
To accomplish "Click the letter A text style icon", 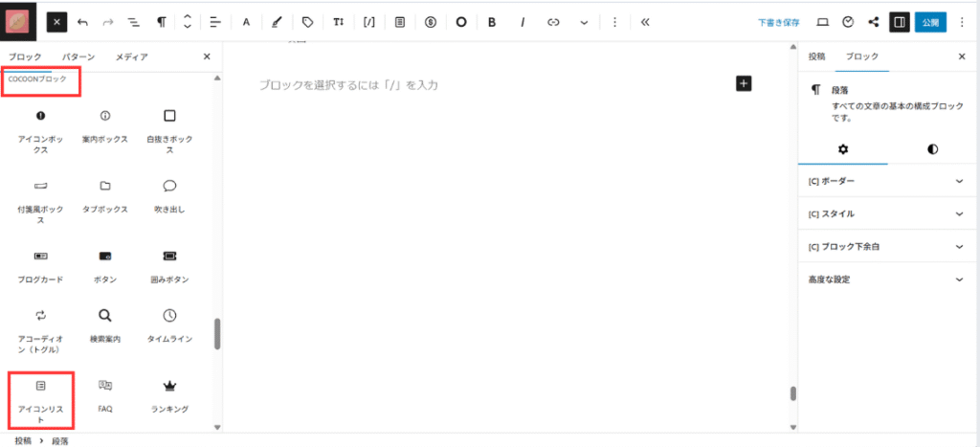I will coord(246,22).
